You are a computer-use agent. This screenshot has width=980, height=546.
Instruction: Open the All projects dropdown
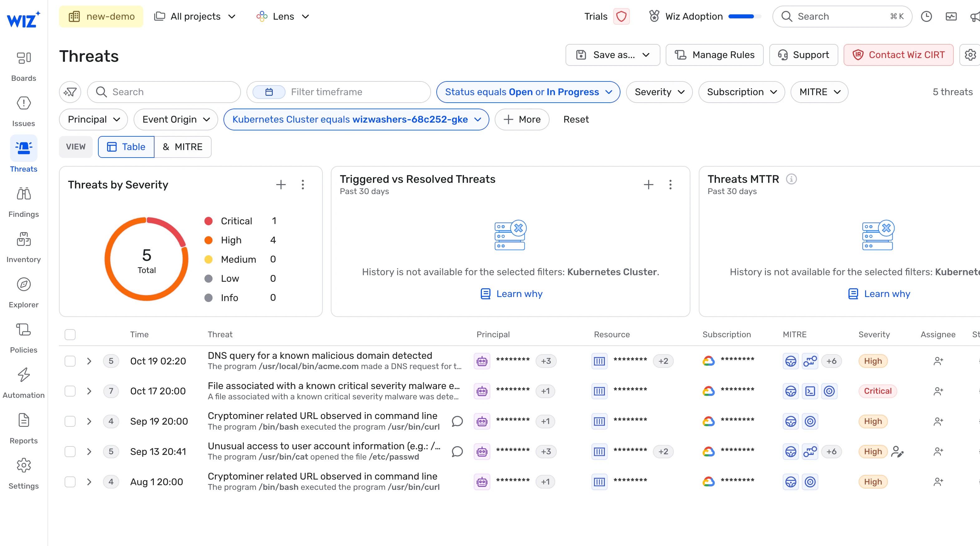pyautogui.click(x=195, y=16)
